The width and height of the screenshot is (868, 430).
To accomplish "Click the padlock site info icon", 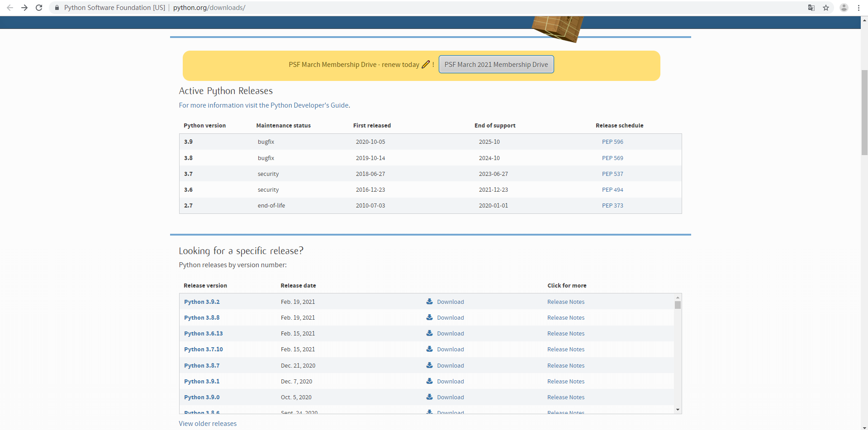I will click(x=57, y=8).
